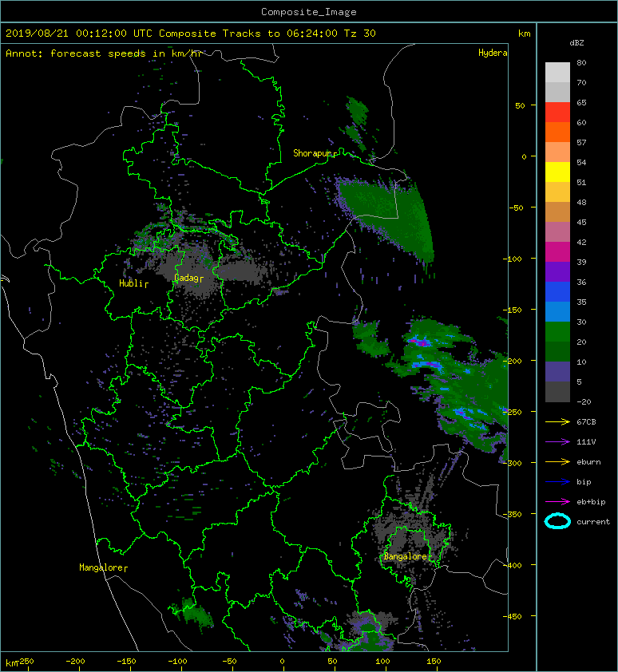Image resolution: width=618 pixels, height=672 pixels.
Task: Click the cyan ellipse beside current legend entry
Action: [x=557, y=521]
